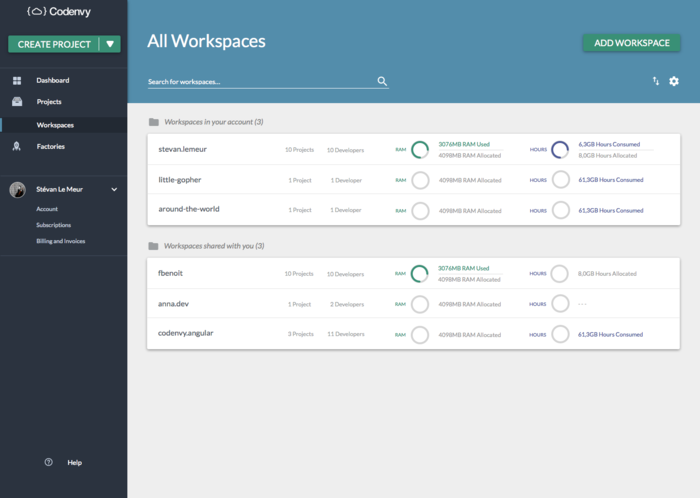Click the Dashboard grid icon

17,80
